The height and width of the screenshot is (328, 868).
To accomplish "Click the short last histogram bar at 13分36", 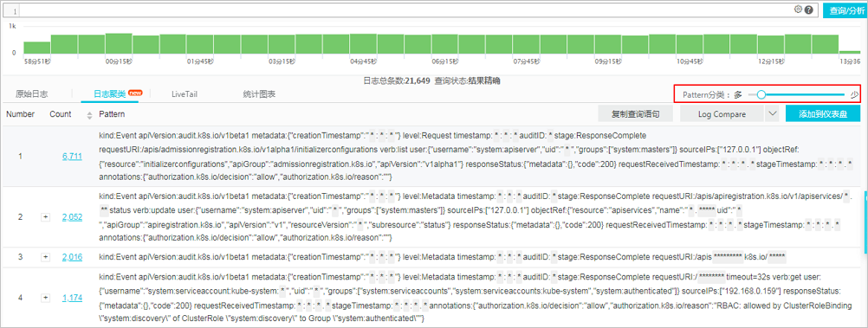I will click(850, 53).
